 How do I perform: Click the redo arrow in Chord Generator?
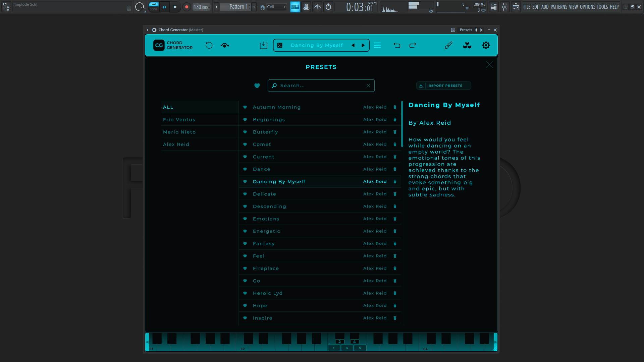point(413,45)
